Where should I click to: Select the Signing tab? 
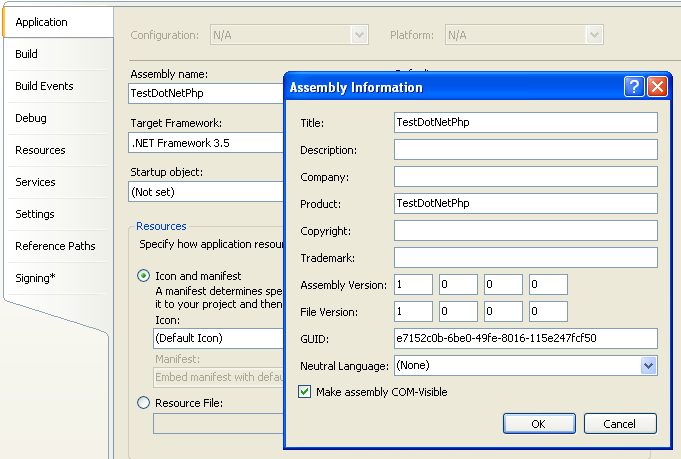tap(35, 278)
